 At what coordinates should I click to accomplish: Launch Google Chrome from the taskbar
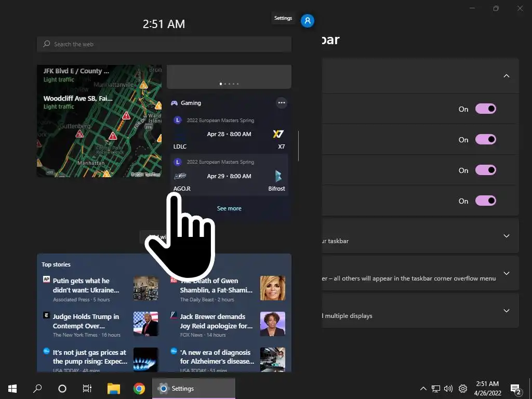click(139, 389)
